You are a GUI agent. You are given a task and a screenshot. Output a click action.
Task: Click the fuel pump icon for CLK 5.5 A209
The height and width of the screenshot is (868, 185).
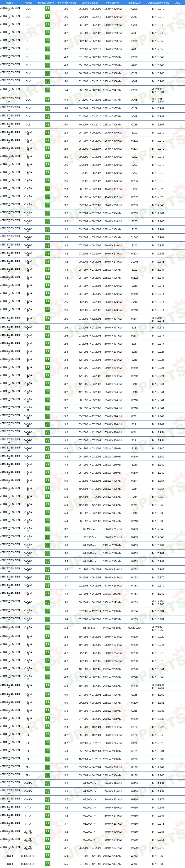[x=47, y=117]
